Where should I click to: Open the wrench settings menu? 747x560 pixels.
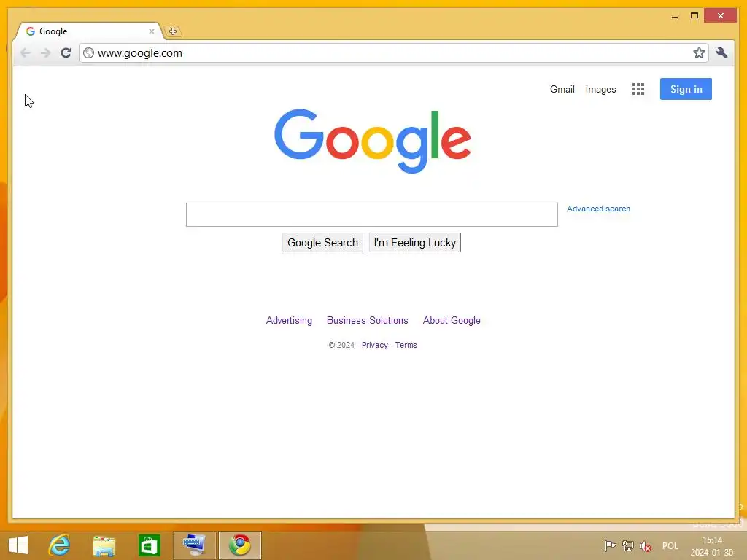[721, 52]
